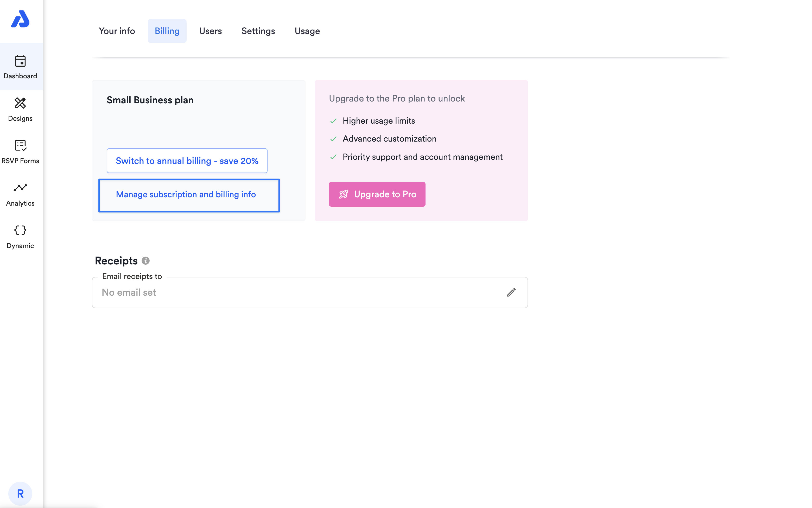Open the Dashboard sidebar icon
The image size is (812, 508).
[x=20, y=61]
